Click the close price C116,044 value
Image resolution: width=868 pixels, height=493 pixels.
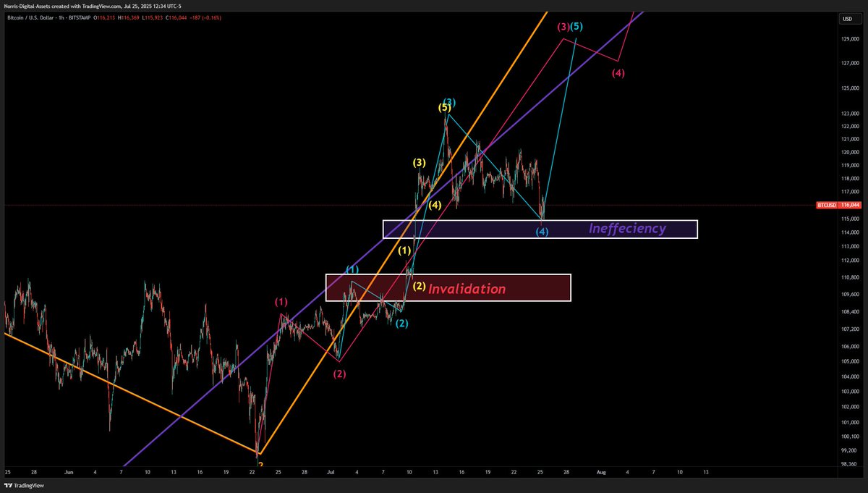click(x=176, y=18)
